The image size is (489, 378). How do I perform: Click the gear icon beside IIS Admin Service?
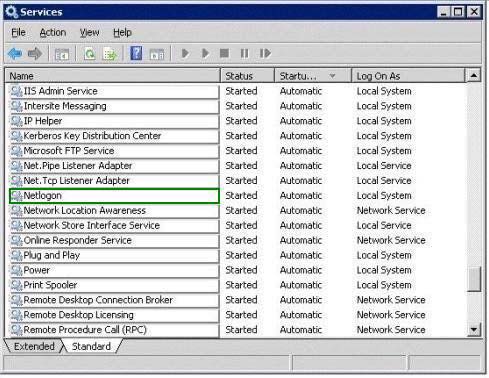tap(17, 91)
